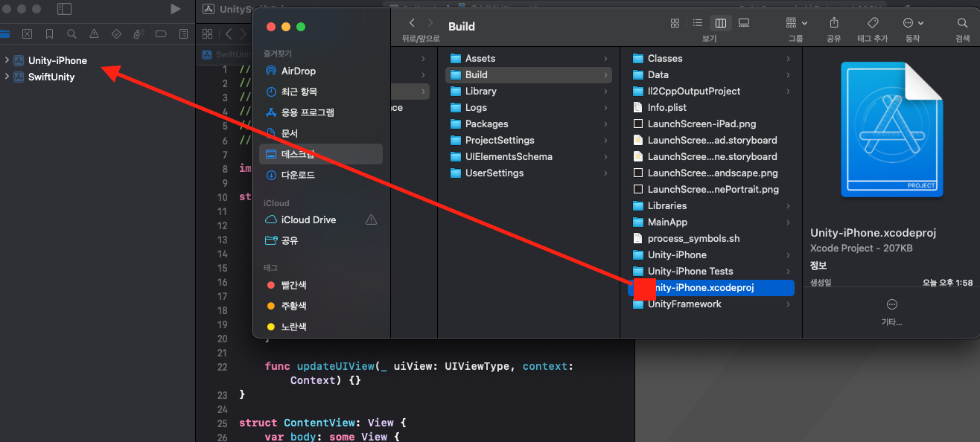Switch Finder to gallery view
The image size is (980, 442).
click(743, 23)
